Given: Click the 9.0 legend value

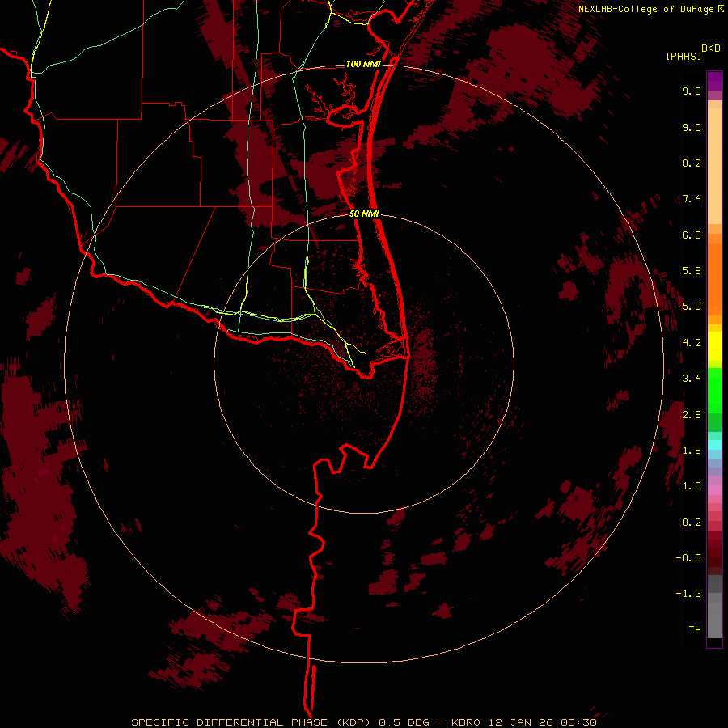Looking at the screenshot, I should pos(692,127).
